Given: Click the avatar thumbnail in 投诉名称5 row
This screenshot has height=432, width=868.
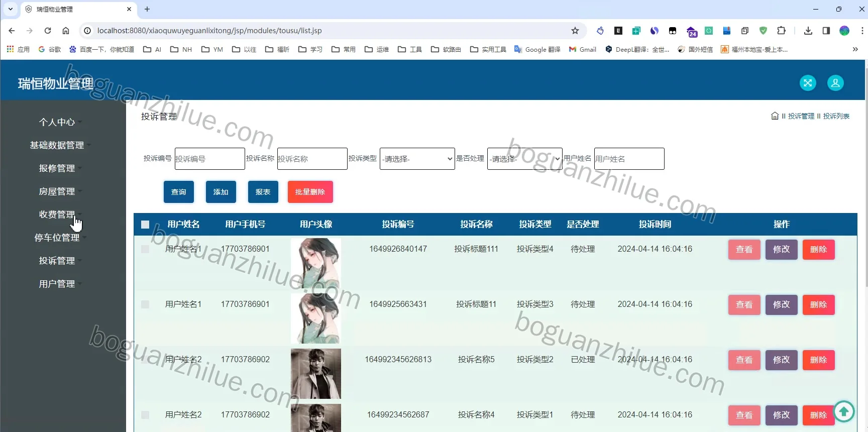Looking at the screenshot, I should pos(316,374).
